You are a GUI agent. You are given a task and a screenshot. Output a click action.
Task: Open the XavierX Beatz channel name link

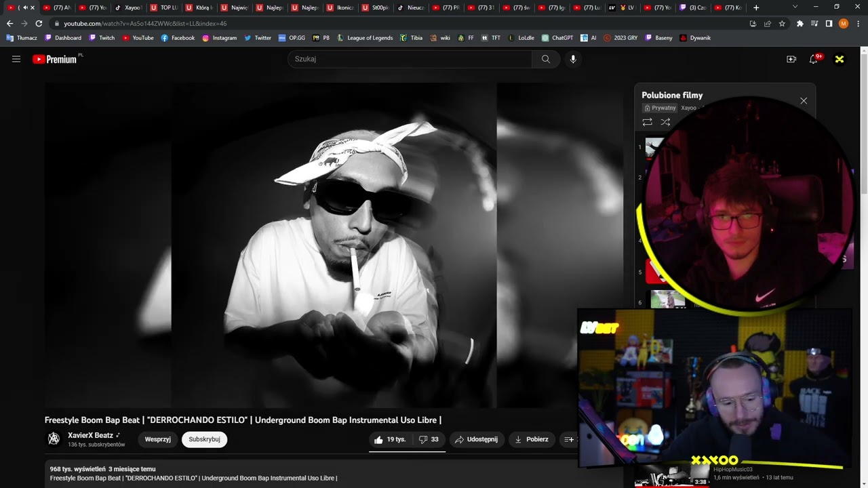(x=90, y=435)
